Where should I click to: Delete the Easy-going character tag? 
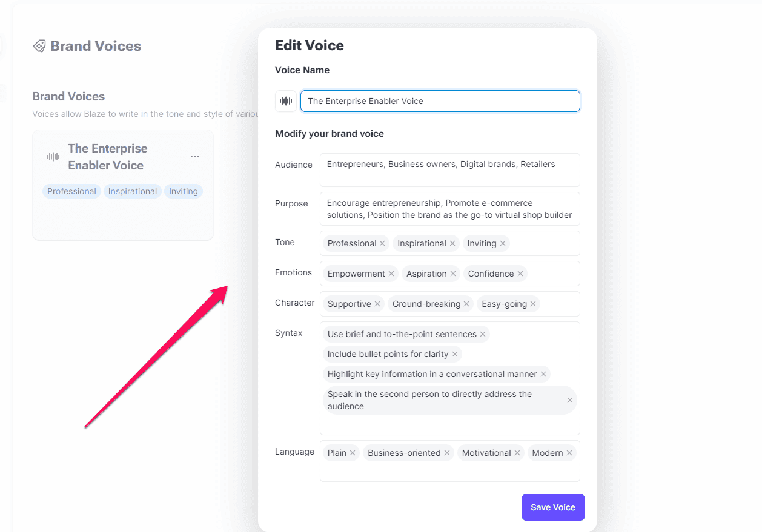point(533,304)
